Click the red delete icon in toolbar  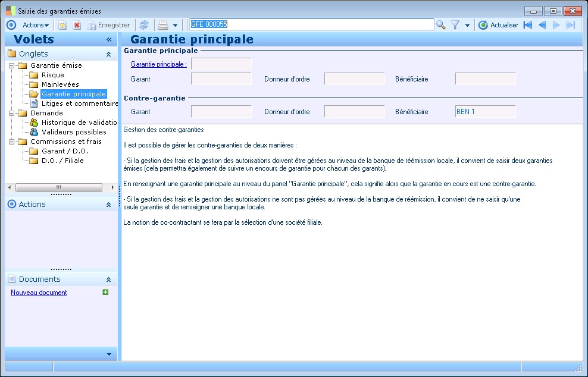pyautogui.click(x=77, y=25)
